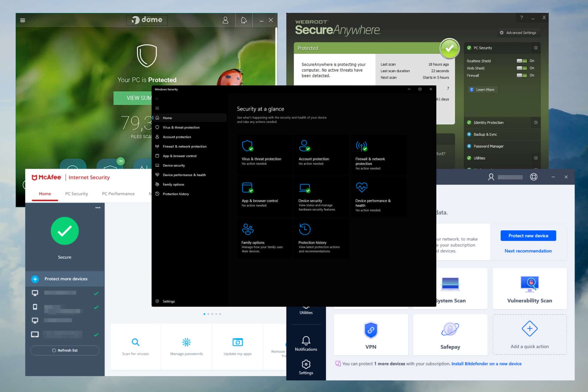Viewport: 588px width, 392px height.
Task: Select PC Security tab in McAfee
Action: (77, 193)
